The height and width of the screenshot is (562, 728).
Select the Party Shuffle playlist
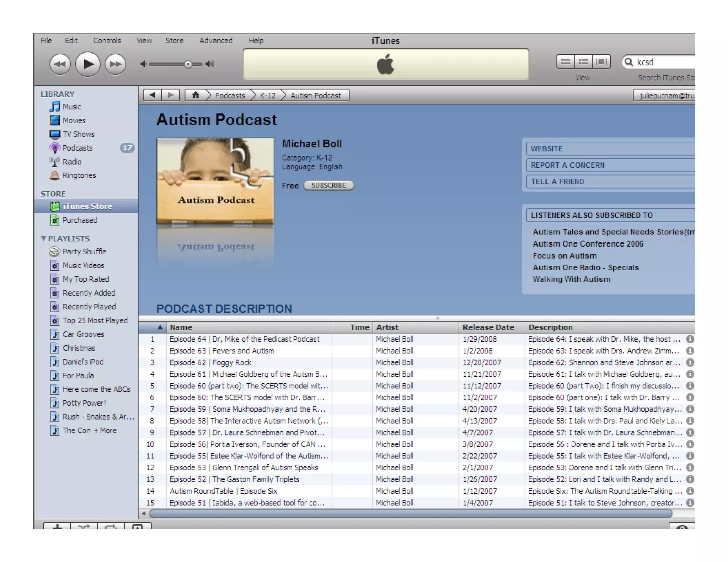[x=84, y=252]
